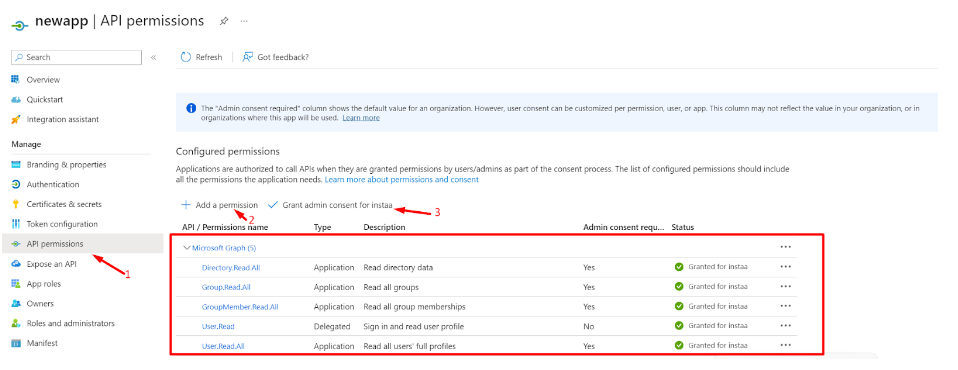Collapse the sidebar using the double chevron
The image size is (958, 370).
pyautogui.click(x=153, y=57)
